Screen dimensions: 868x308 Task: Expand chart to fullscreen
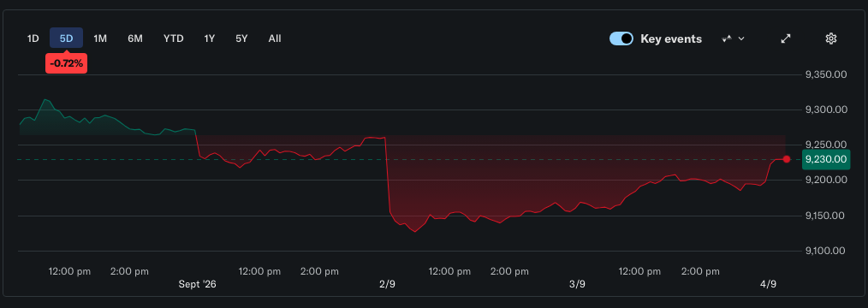click(786, 38)
